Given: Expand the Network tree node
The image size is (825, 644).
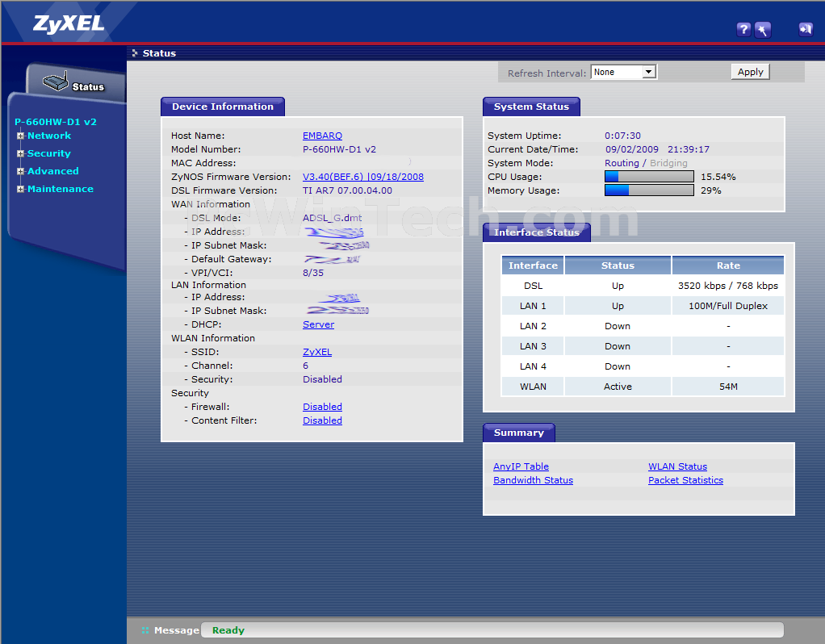Looking at the screenshot, I should 20,136.
